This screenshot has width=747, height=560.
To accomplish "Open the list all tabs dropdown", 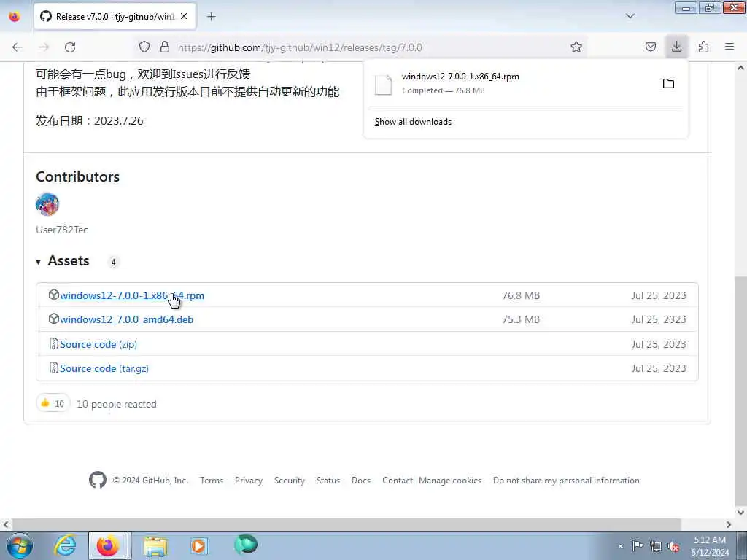I will [630, 16].
